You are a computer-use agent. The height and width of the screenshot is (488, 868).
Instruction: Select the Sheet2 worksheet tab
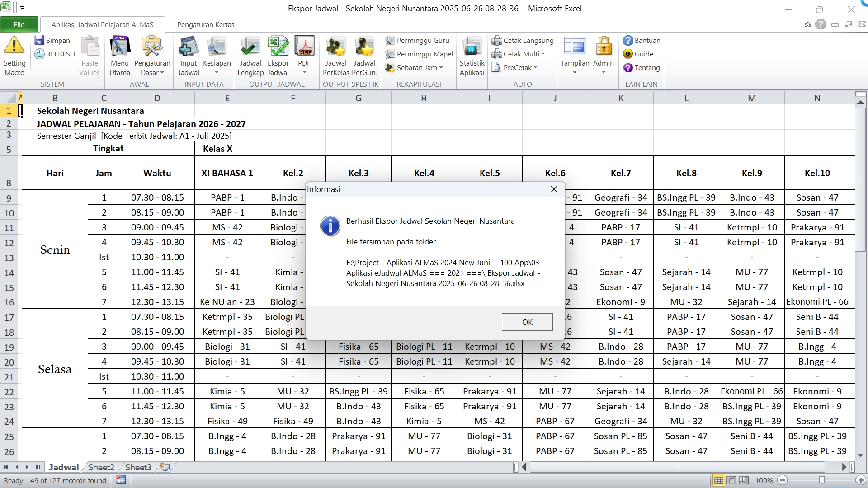click(x=101, y=467)
